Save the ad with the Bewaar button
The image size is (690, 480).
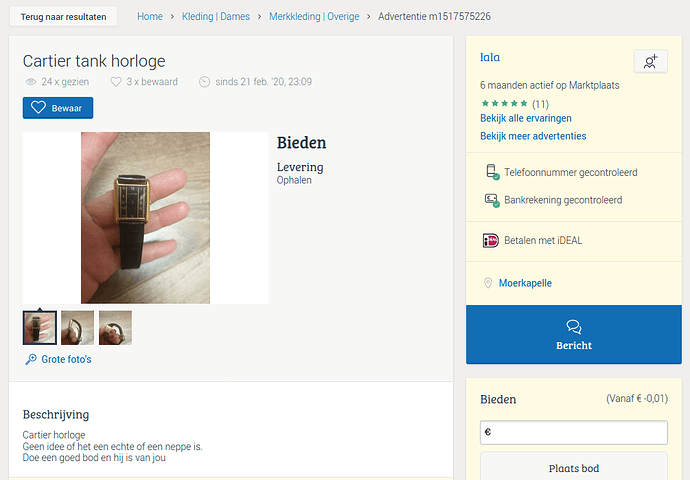[x=58, y=108]
